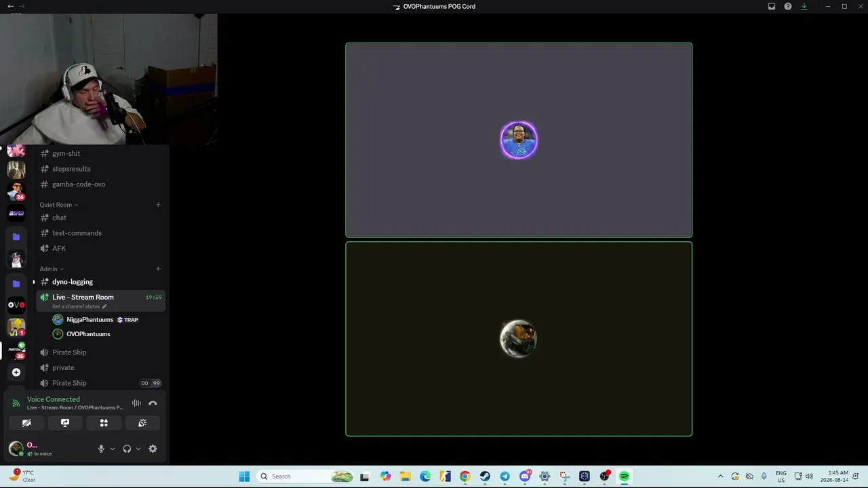868x488 pixels.
Task: Switch the ENG US input language
Action: (781, 476)
